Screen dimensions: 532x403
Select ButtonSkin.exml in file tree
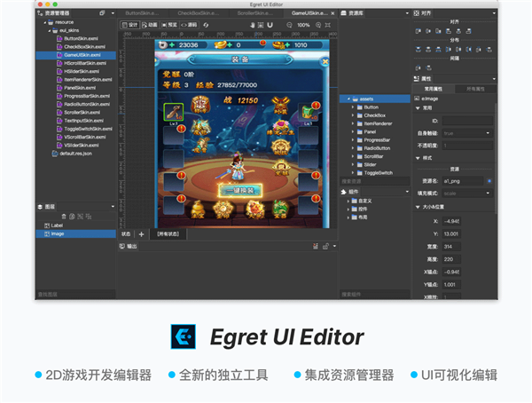[77, 38]
